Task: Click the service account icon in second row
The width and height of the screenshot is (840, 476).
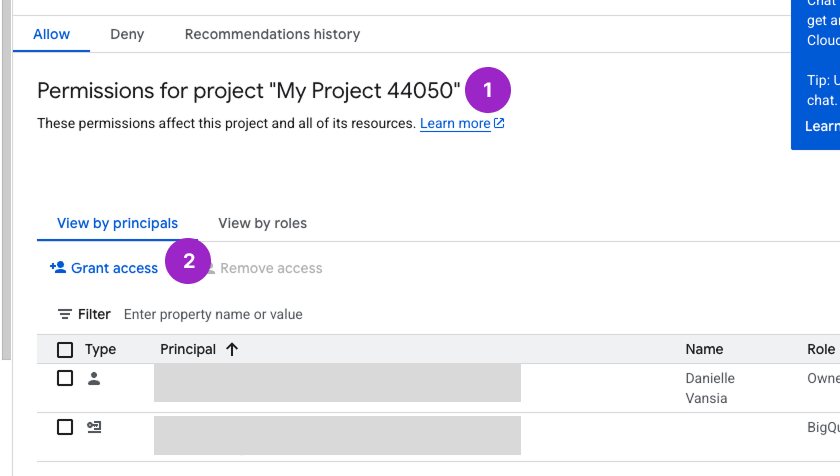Action: pos(94,427)
